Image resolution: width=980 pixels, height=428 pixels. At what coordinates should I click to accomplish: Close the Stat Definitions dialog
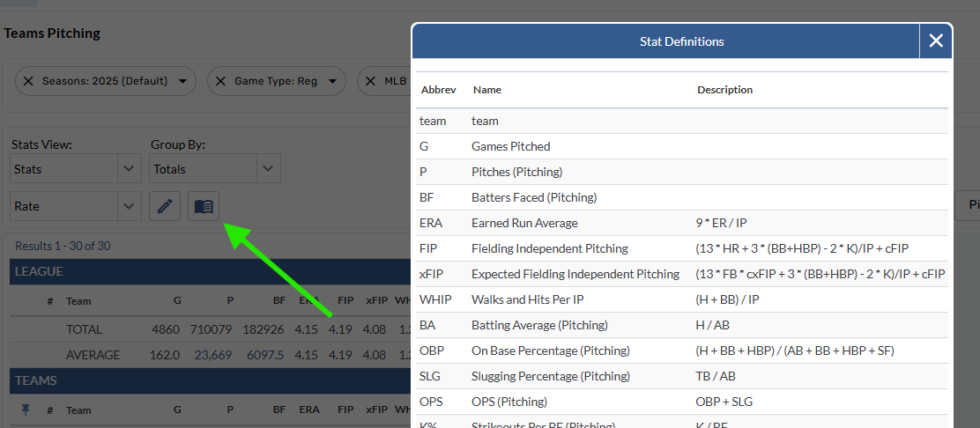tap(935, 41)
